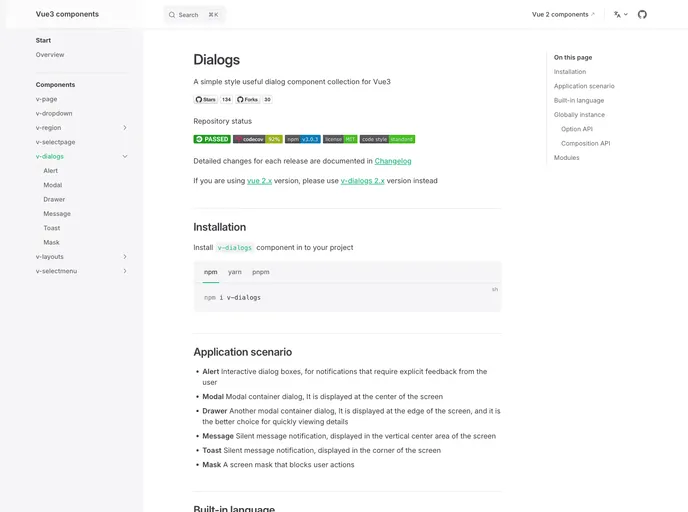Jump to Installation in page outline
688x512 pixels.
[x=570, y=72]
